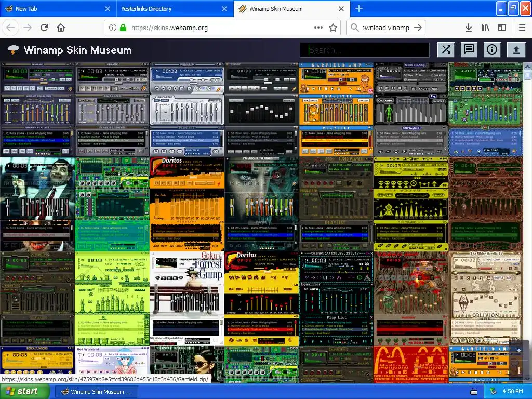This screenshot has height=399, width=532.
Task: Open the Rei Ayanami skin thumbnail
Action: tap(112, 360)
